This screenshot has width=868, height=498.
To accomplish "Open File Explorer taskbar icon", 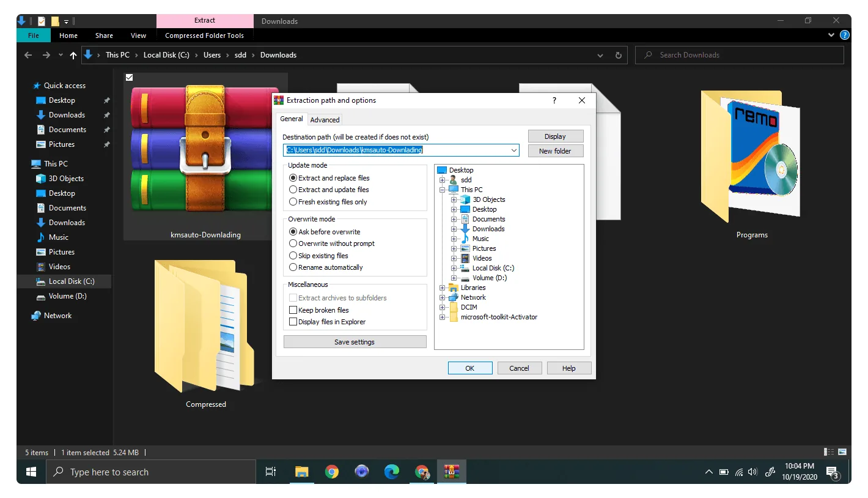I will click(x=302, y=472).
